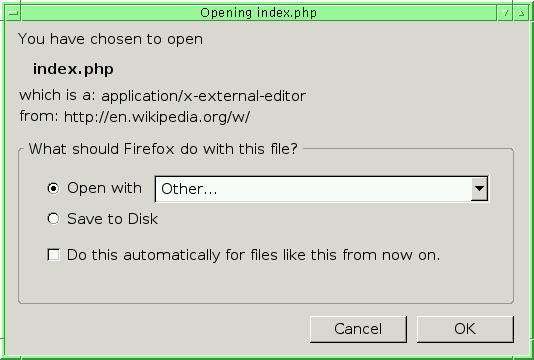Confirm the dialog with the OK button
The width and height of the screenshot is (534, 360).
465,329
